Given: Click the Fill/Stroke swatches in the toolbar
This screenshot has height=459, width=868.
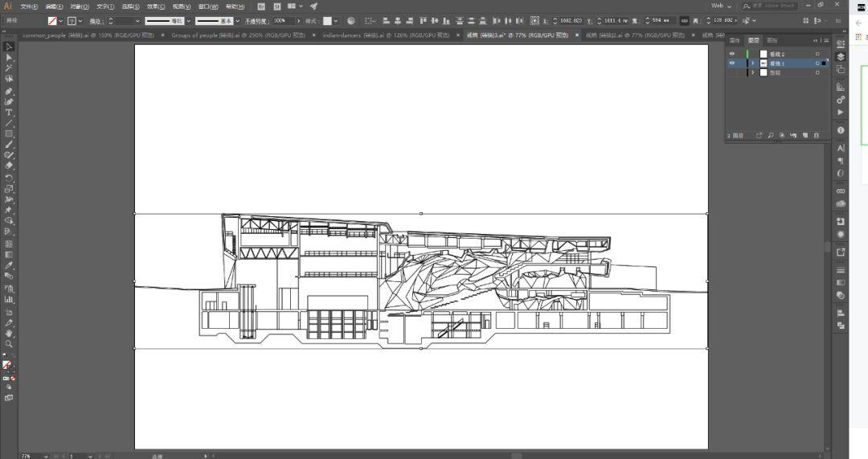Looking at the screenshot, I should (8, 366).
